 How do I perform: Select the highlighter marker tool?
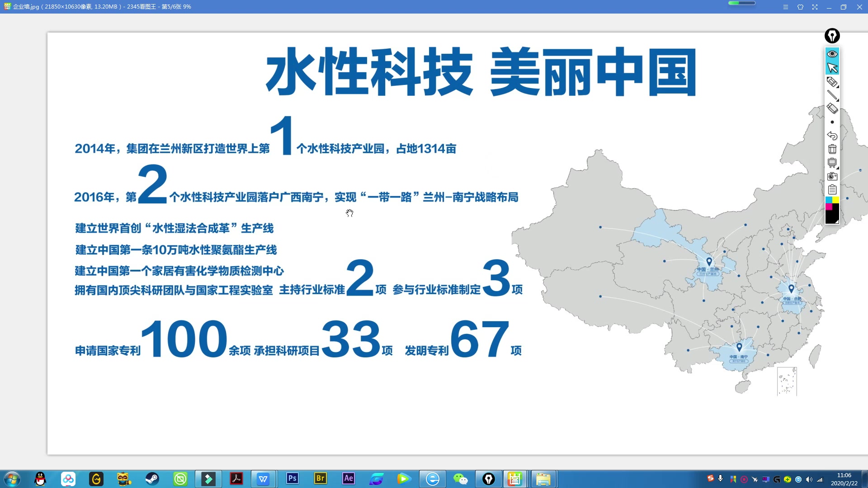pyautogui.click(x=831, y=81)
